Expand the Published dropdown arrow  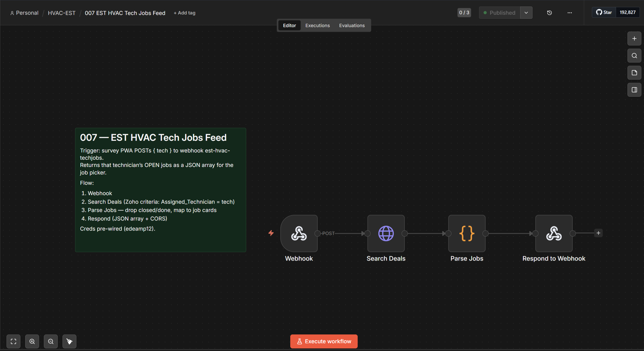[x=526, y=13]
